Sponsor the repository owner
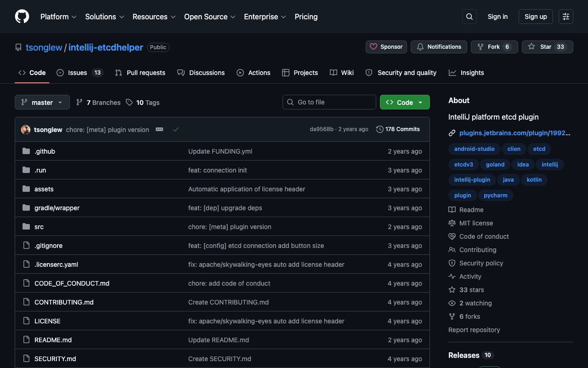 (x=386, y=47)
